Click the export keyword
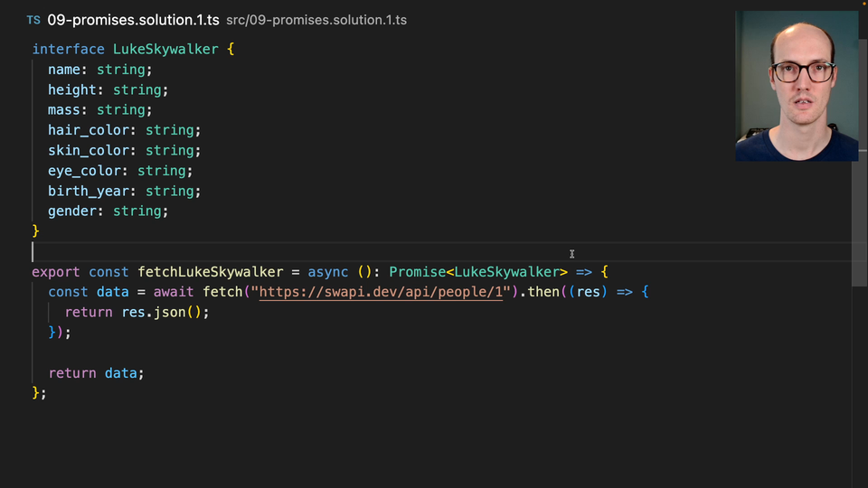This screenshot has width=868, height=488. 56,271
